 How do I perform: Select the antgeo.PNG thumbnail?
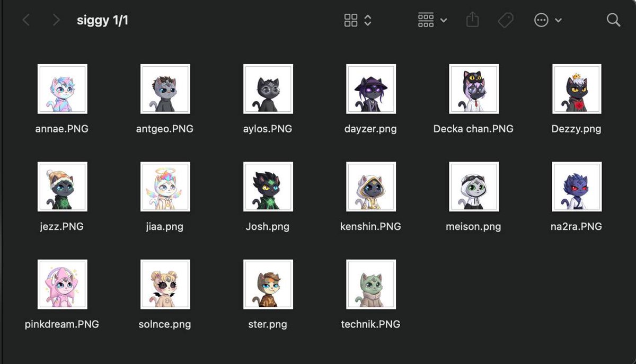(x=165, y=89)
